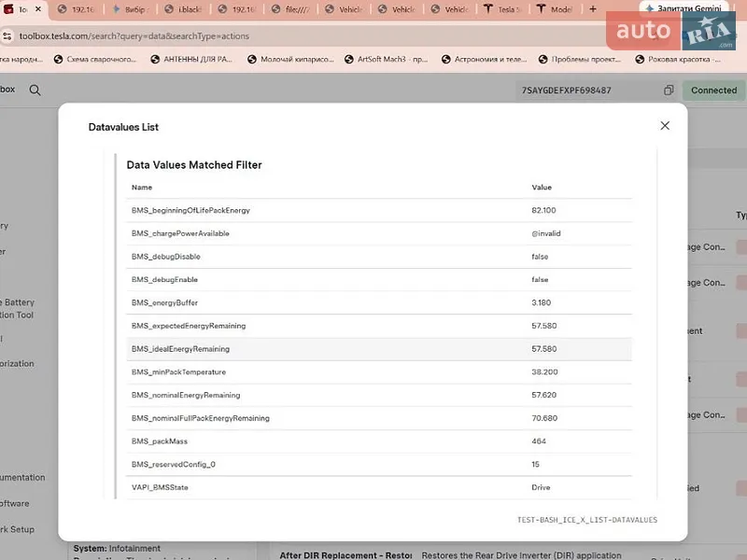Click the beginning of life value 82.100
Screen dimensions: 747x560
pos(543,211)
